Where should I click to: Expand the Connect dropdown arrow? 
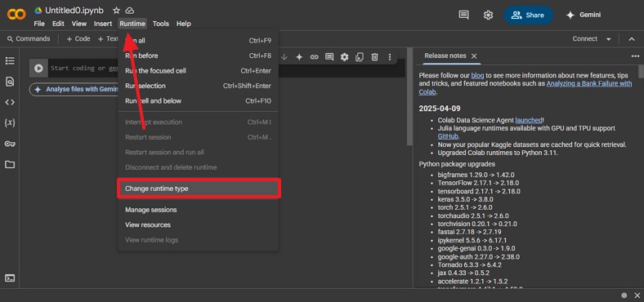(608, 39)
